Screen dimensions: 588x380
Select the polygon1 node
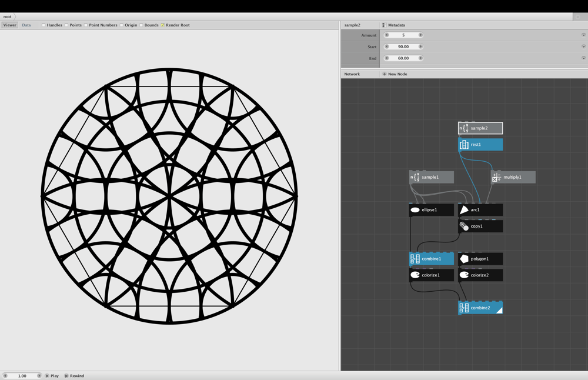tap(480, 259)
